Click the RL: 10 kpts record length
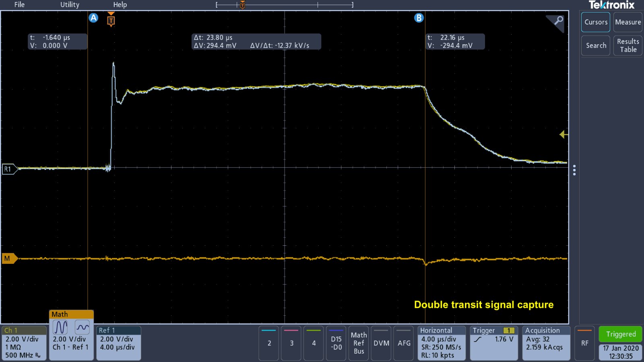The width and height of the screenshot is (644, 362). pyautogui.click(x=438, y=355)
